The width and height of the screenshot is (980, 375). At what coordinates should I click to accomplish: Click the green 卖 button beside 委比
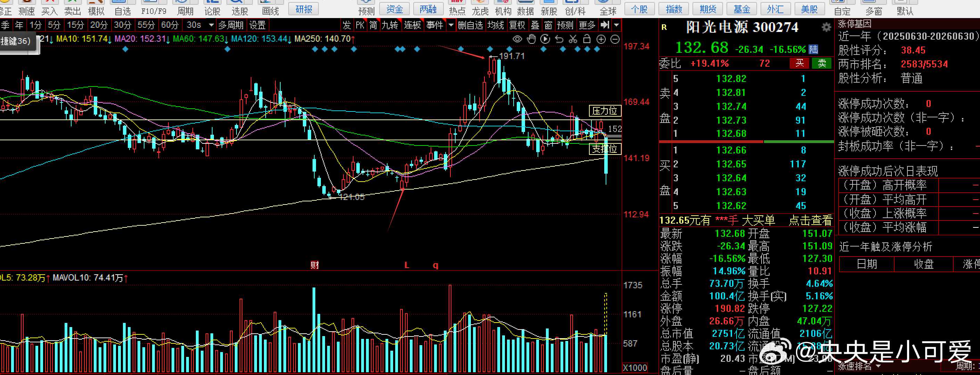point(822,63)
